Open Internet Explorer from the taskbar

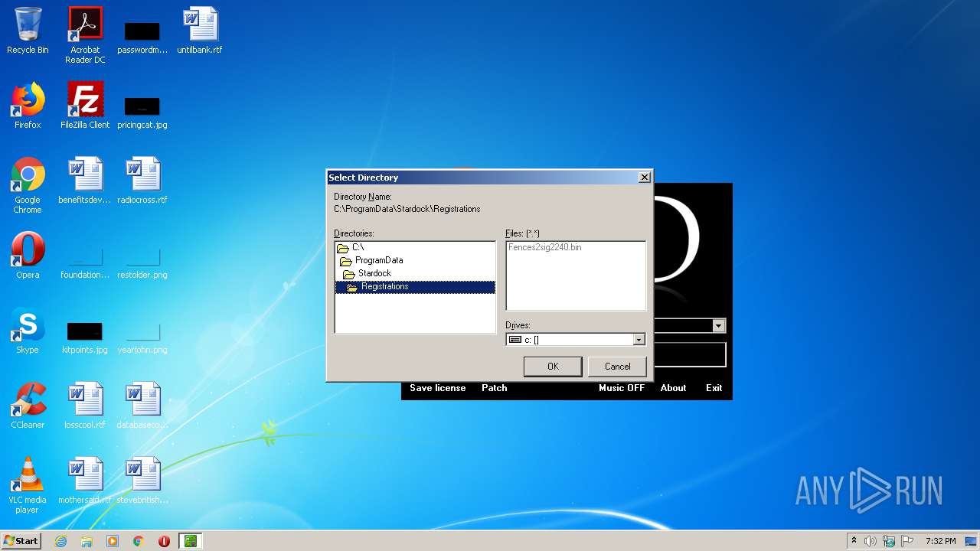[x=60, y=541]
